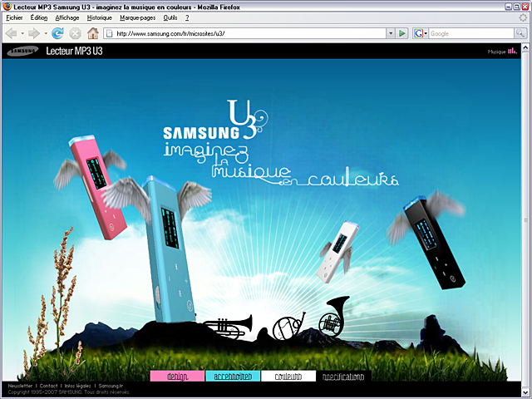Click the vertical scrollbar up arrow

(525, 47)
